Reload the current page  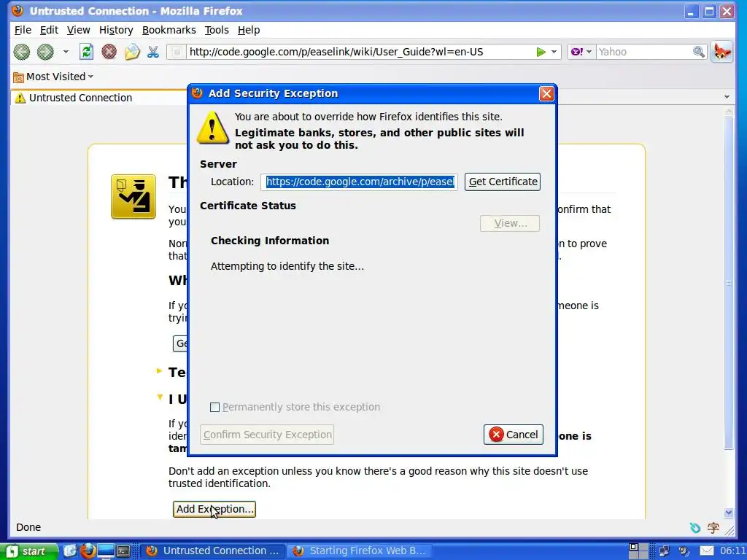click(x=86, y=52)
